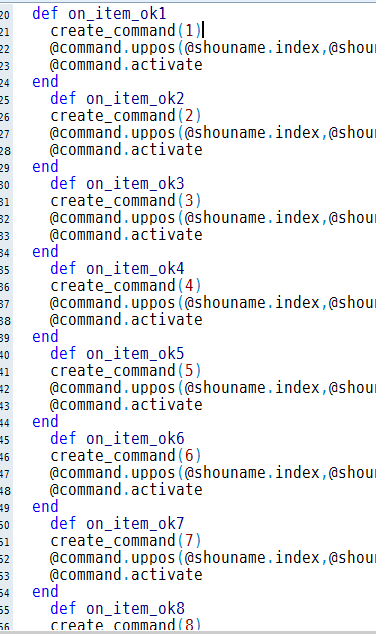Place cursor on 'create_command(4)' line

[126, 285]
